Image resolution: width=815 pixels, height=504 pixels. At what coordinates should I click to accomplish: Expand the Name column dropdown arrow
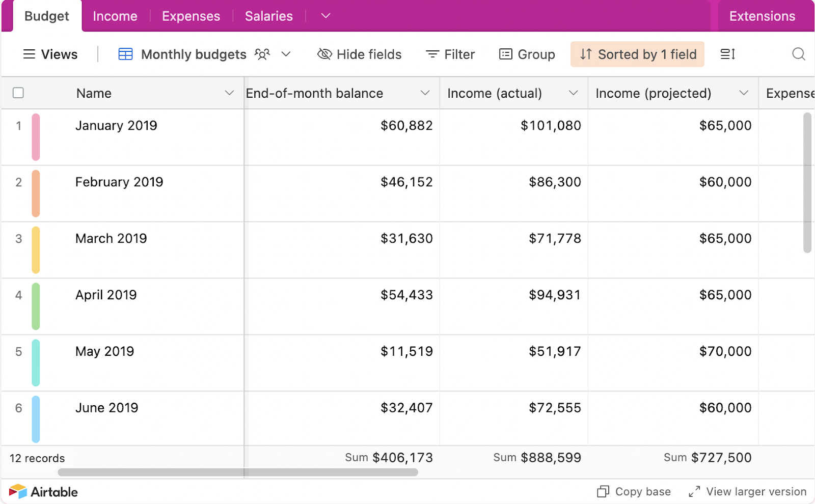[229, 93]
